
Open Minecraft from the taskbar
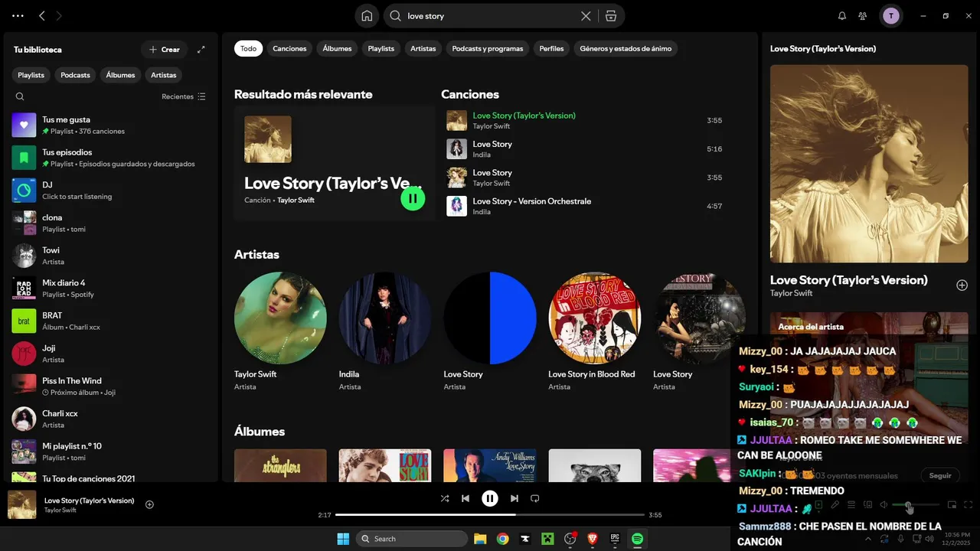547,539
